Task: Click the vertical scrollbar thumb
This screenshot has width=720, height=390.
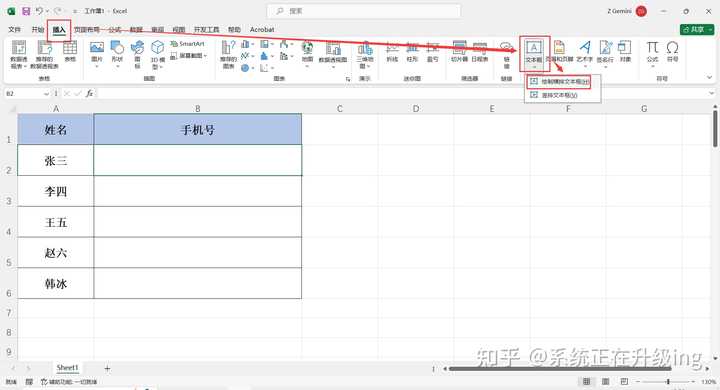Action: tap(715, 129)
